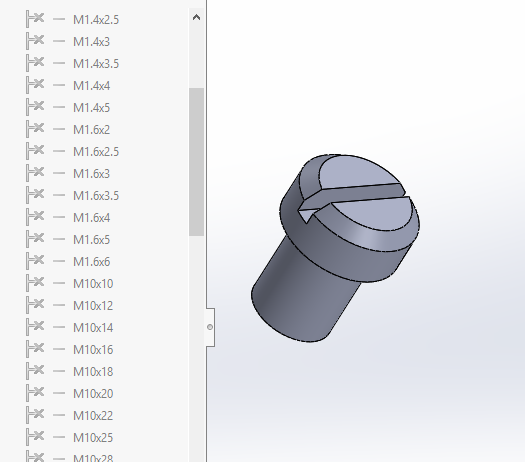Click the configuration icon beside M1.6x6

point(35,261)
